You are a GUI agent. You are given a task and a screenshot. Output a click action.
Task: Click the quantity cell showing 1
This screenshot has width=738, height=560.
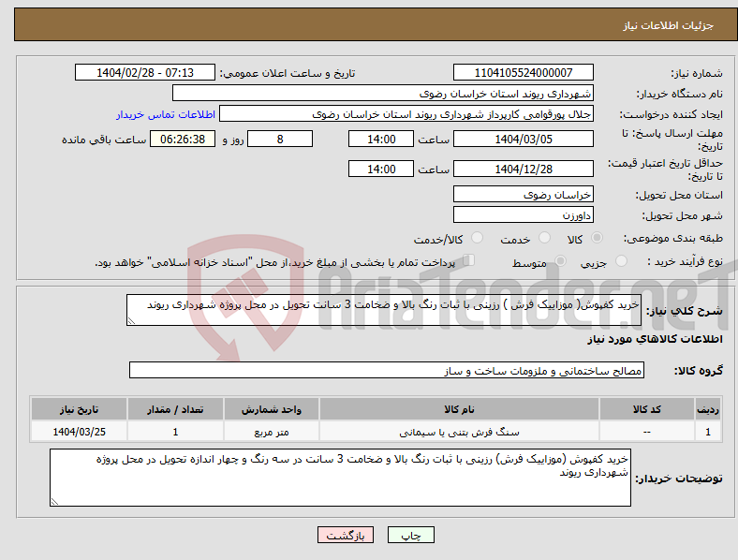(175, 432)
